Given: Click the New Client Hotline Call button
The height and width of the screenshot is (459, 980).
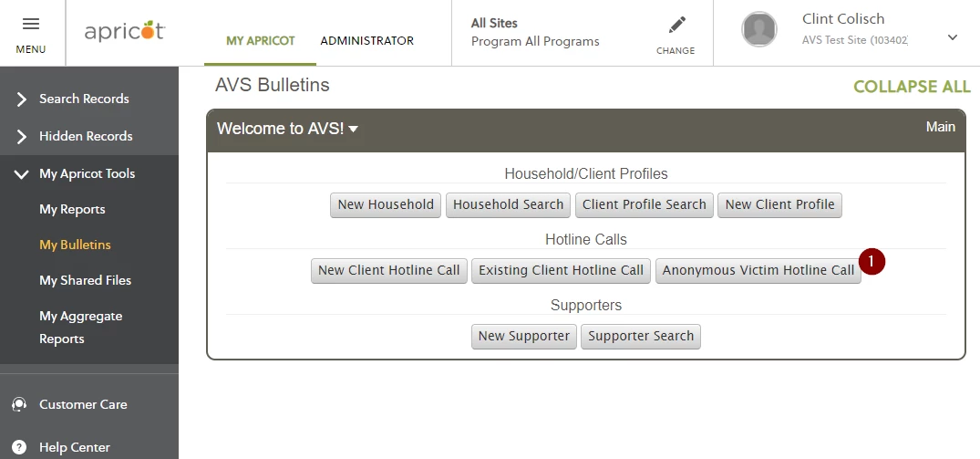Looking at the screenshot, I should (x=388, y=271).
